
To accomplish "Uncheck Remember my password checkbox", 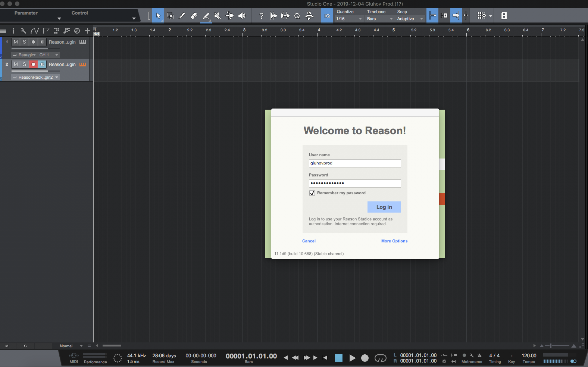I will point(312,193).
